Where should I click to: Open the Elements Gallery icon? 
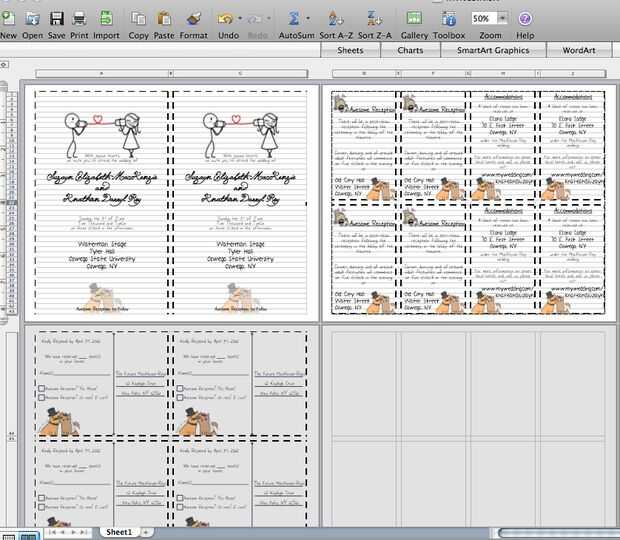[x=414, y=19]
